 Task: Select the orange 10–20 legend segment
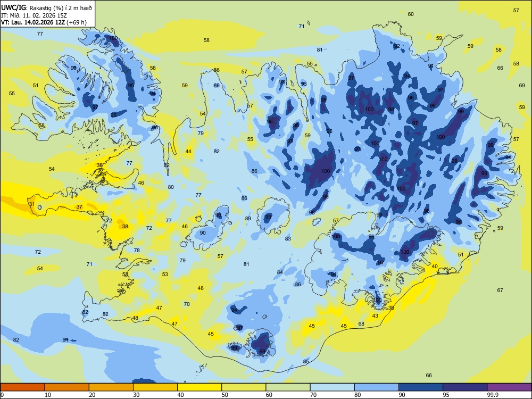(x=67, y=387)
